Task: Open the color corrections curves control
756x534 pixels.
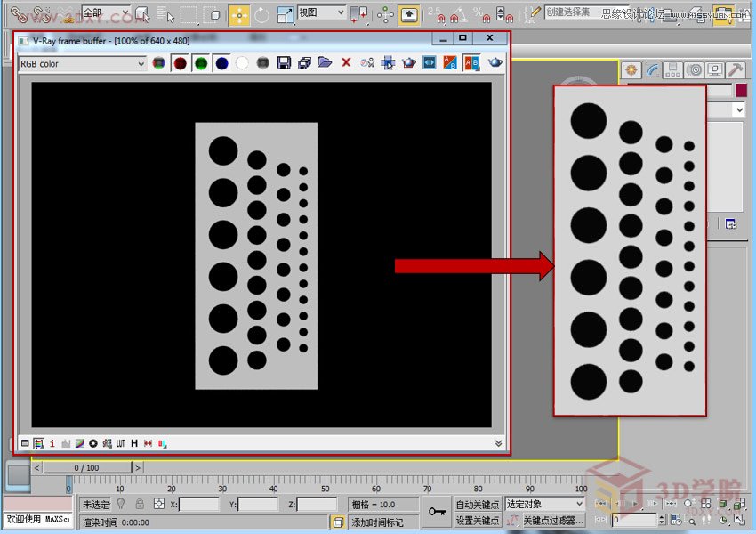Action: click(x=79, y=442)
